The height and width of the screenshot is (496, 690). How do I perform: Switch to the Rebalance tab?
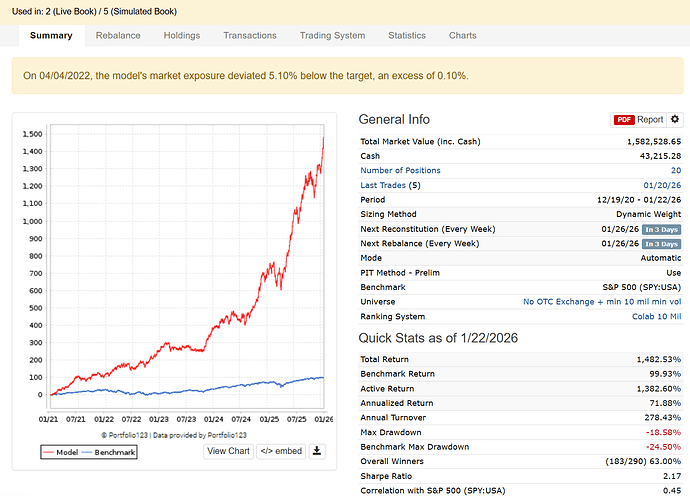point(118,35)
